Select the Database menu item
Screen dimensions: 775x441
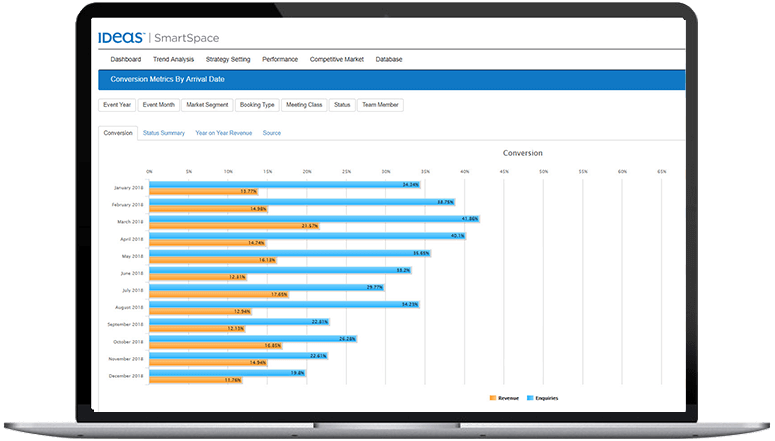(389, 59)
